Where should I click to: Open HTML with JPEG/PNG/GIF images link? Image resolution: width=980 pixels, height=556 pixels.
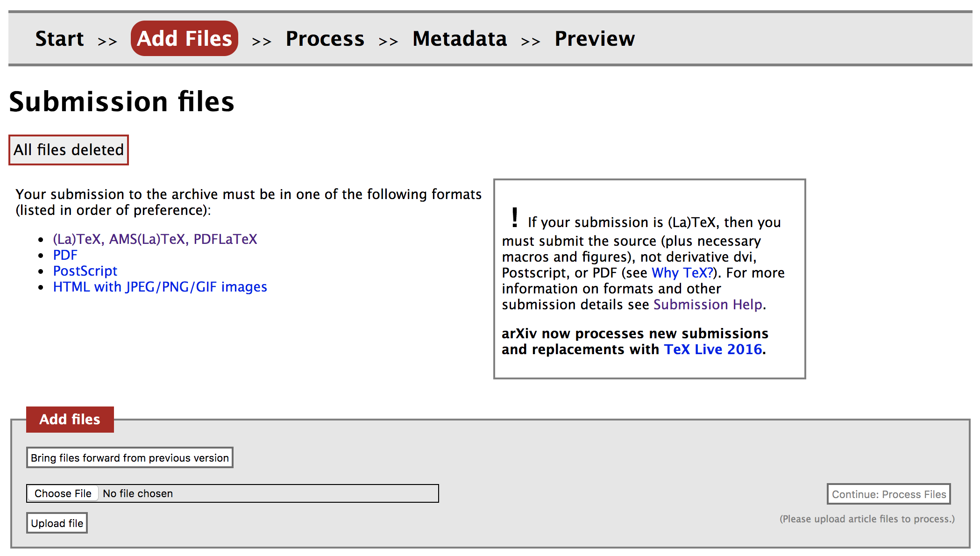[160, 287]
